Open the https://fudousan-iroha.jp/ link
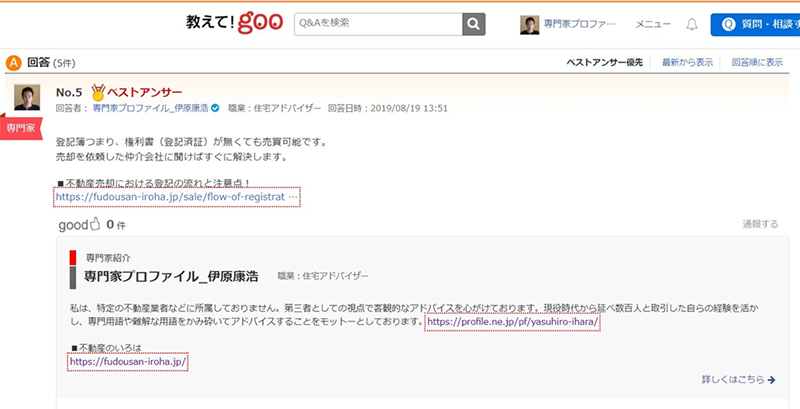The image size is (800, 409). click(x=128, y=362)
